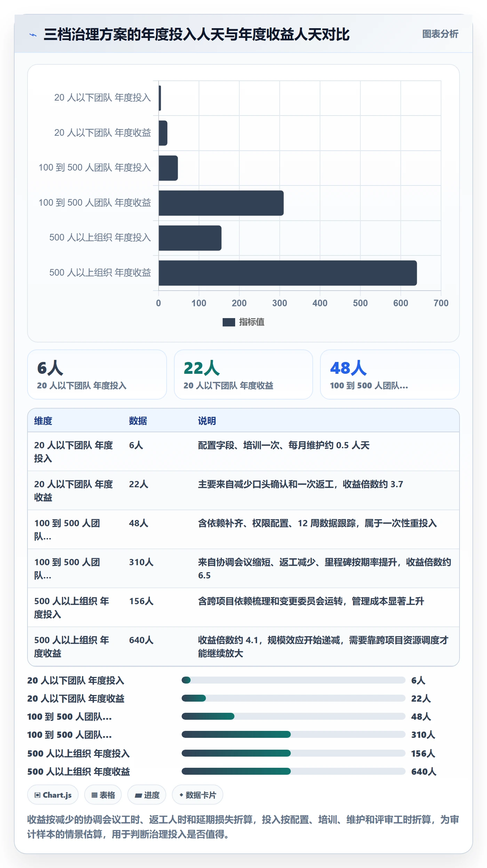This screenshot has height=868, width=487.
Task: Click the chart bar for 100 到 500 人团队 年度投入
Action: click(168, 168)
